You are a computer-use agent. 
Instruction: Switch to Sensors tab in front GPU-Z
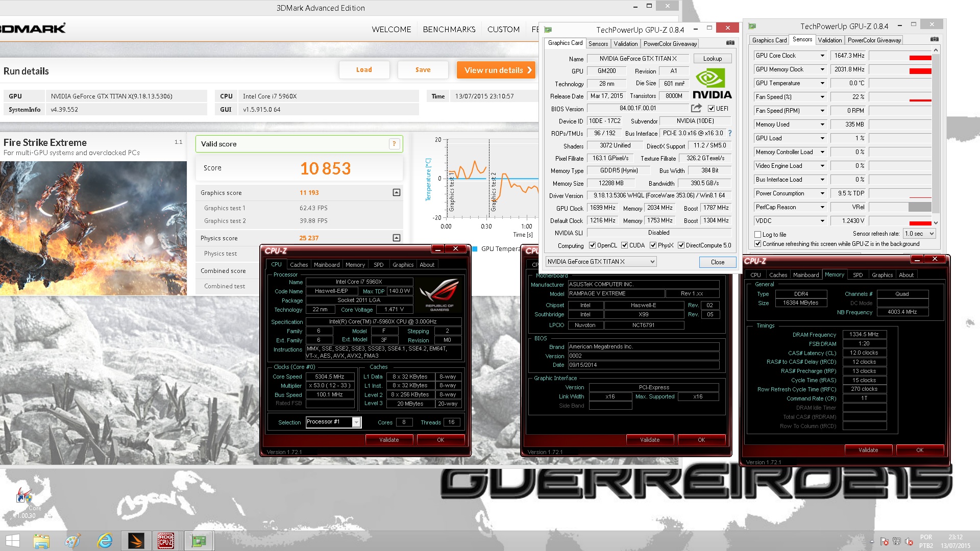(598, 44)
